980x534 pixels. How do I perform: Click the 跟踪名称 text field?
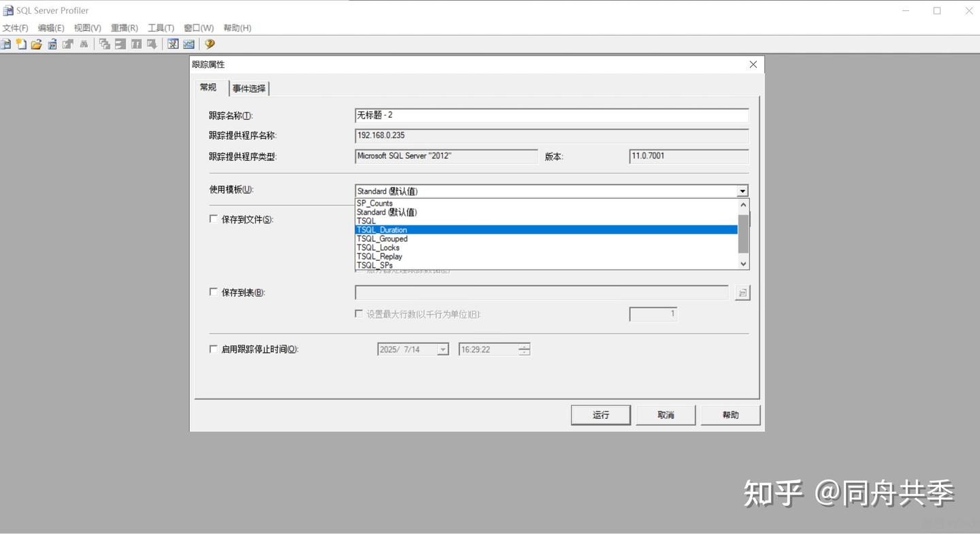coord(552,116)
